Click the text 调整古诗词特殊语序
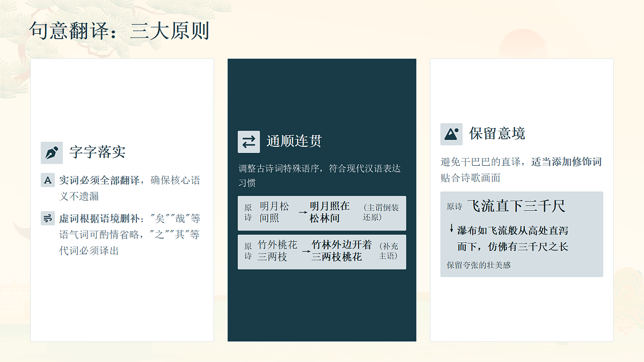The height and width of the screenshot is (362, 644). pos(320,176)
